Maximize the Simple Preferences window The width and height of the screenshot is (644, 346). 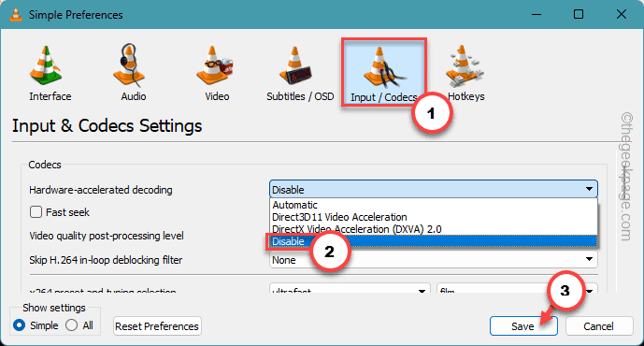tap(579, 14)
